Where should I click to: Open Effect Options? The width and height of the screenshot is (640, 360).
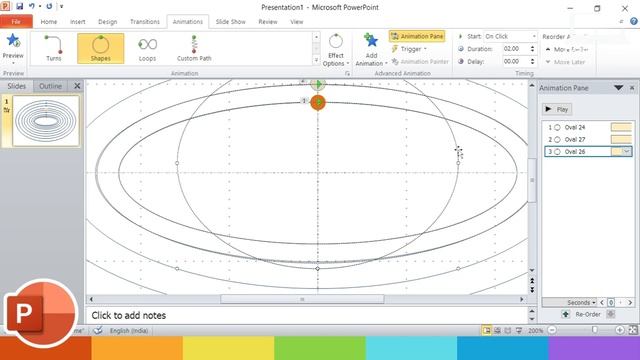click(x=336, y=50)
